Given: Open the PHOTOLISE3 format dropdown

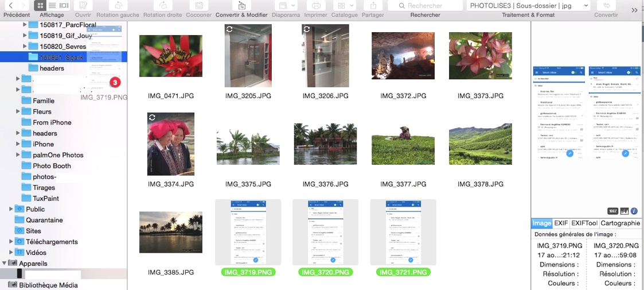Looking at the screenshot, I should pyautogui.click(x=528, y=5).
